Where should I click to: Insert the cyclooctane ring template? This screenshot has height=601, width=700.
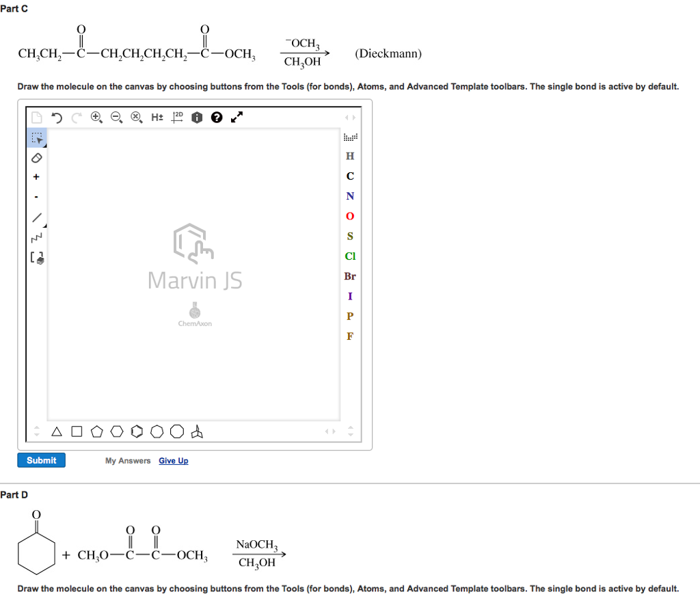point(177,431)
